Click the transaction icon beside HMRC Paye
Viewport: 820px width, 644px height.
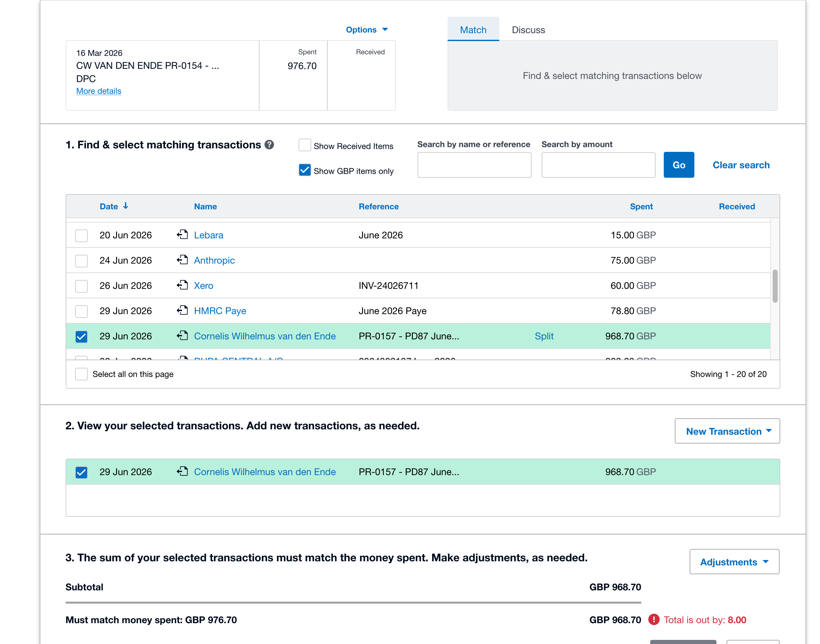pos(182,310)
